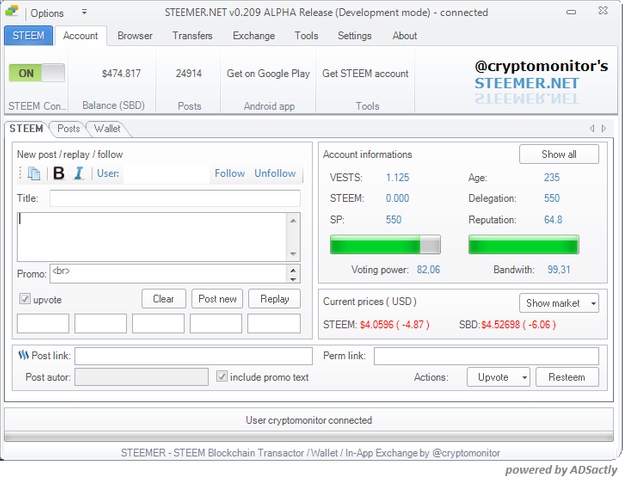Toggle the upvote checkbox

[x=25, y=299]
